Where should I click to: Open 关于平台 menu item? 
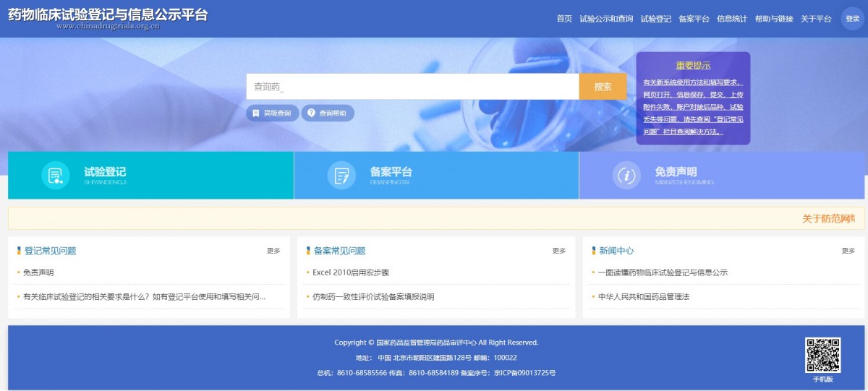(x=816, y=19)
